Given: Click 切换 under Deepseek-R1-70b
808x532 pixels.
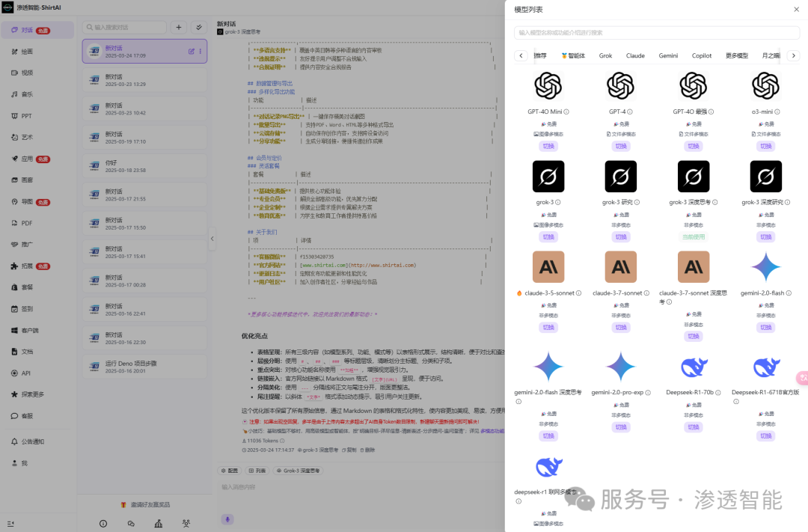Looking at the screenshot, I should 694,427.
